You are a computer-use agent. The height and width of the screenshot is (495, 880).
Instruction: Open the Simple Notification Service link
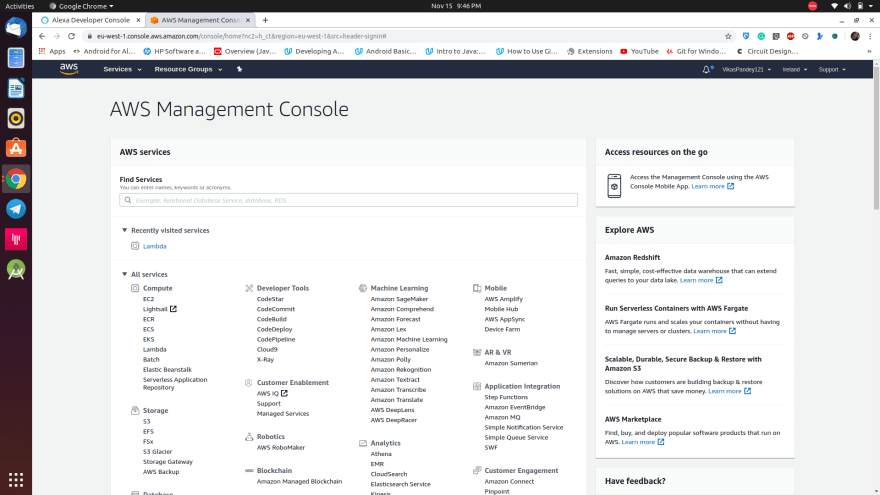[x=524, y=427]
